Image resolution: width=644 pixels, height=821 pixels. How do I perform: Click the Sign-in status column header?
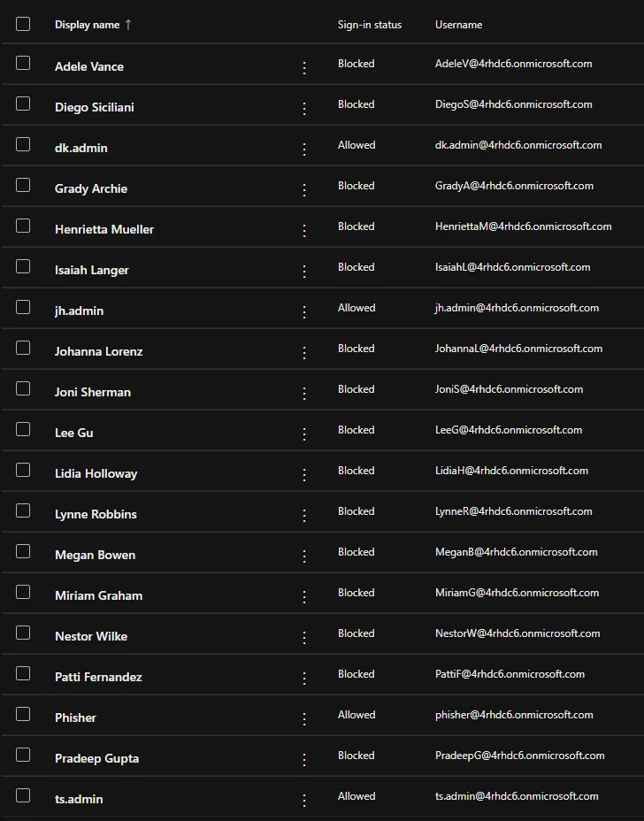coord(369,25)
